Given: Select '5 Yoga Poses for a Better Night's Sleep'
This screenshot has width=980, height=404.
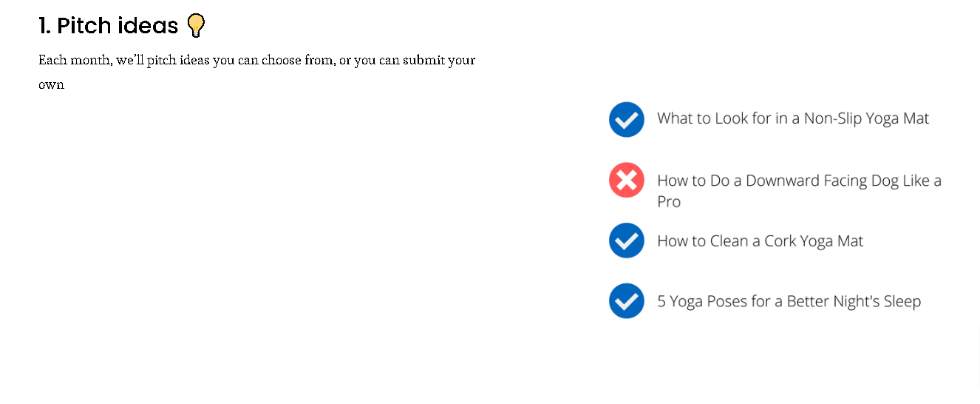Looking at the screenshot, I should tap(789, 302).
